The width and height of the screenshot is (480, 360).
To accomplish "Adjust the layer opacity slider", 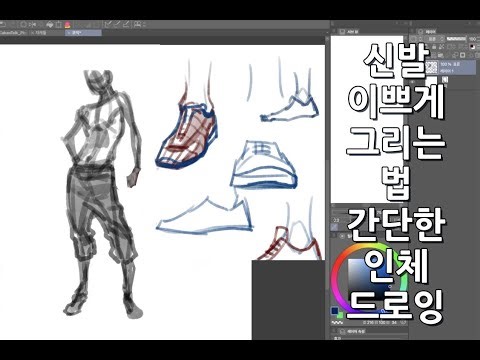I will tap(456, 39).
